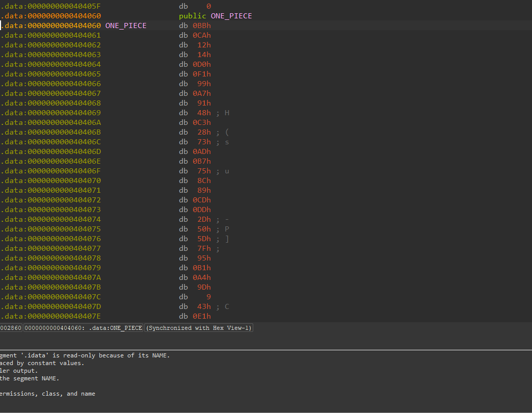
Task: Select the 43h byte with C comment
Action: (204, 306)
